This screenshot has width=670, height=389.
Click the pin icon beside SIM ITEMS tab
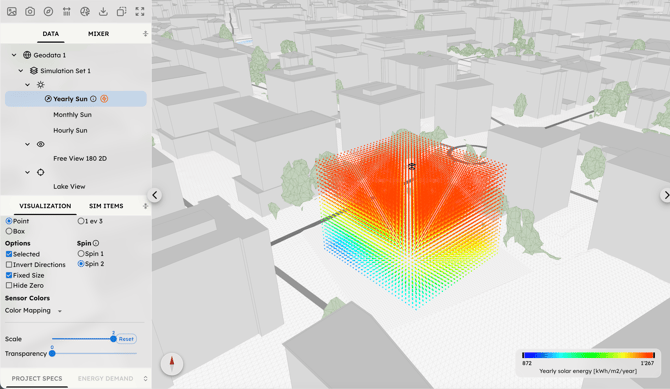(x=145, y=206)
